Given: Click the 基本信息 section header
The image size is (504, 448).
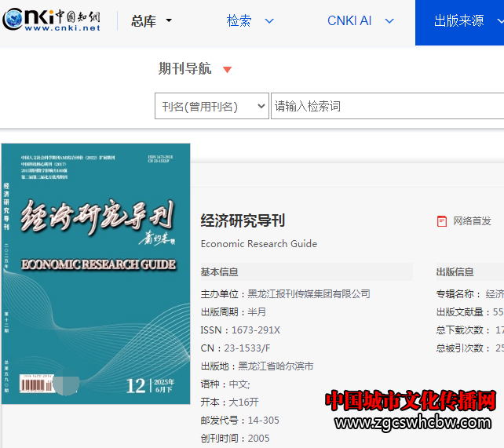Looking at the screenshot, I should (x=219, y=271).
